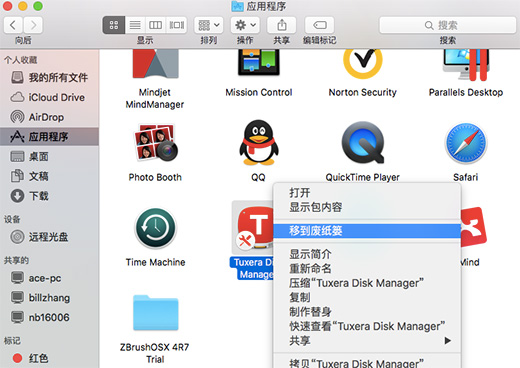Click into the search (搜索) field
This screenshot has width=520, height=368.
(x=447, y=25)
